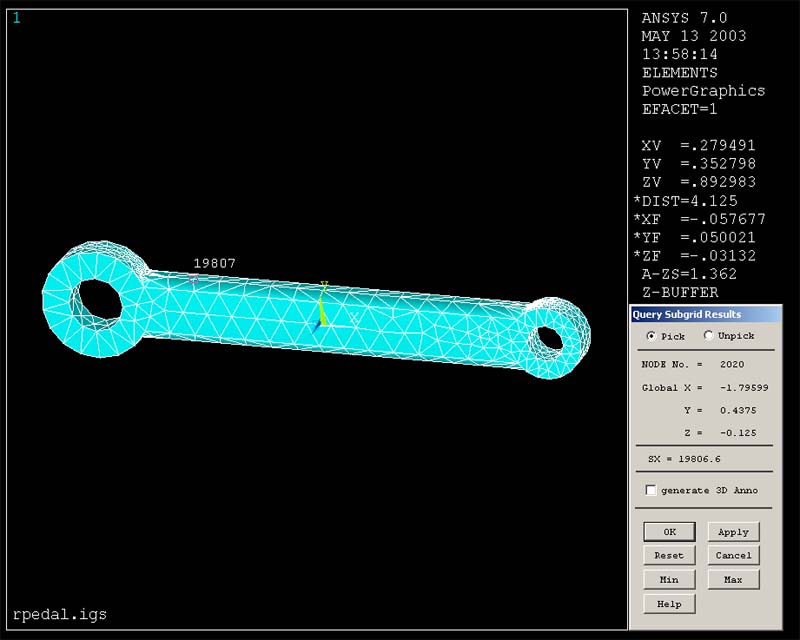Screen dimensions: 800x640
Task: Click the Y value 0.4375
Action: click(738, 410)
